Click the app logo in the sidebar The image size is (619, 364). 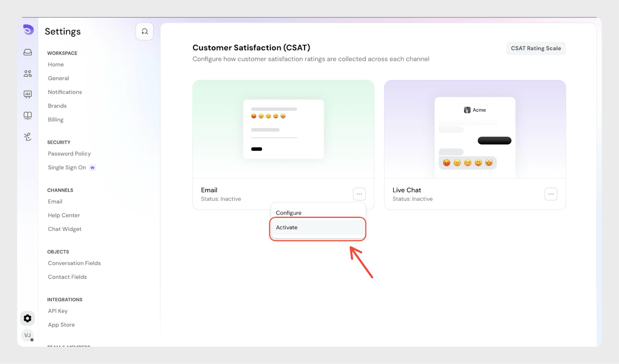pyautogui.click(x=28, y=30)
